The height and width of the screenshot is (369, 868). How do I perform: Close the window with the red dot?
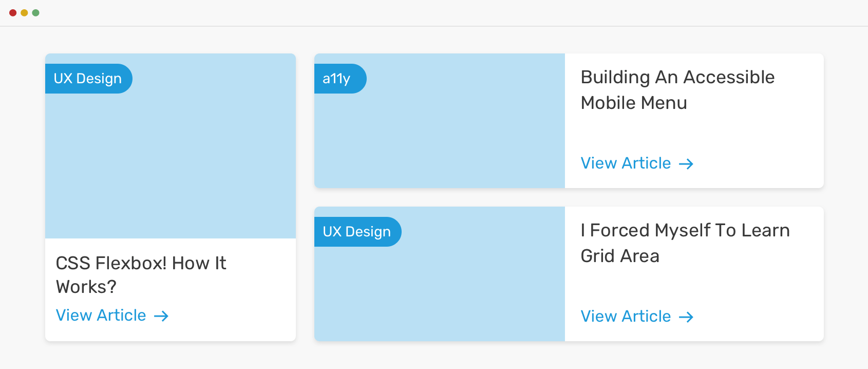pyautogui.click(x=13, y=13)
